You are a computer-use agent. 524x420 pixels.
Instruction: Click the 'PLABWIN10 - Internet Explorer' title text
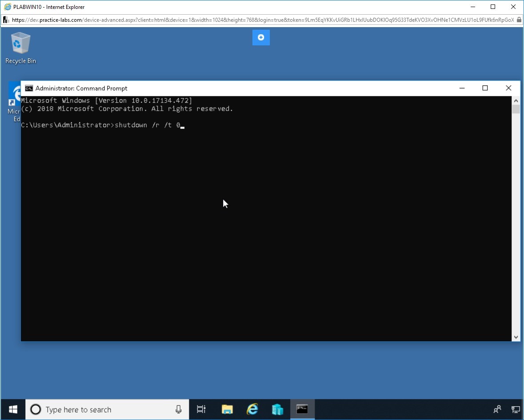coord(49,7)
